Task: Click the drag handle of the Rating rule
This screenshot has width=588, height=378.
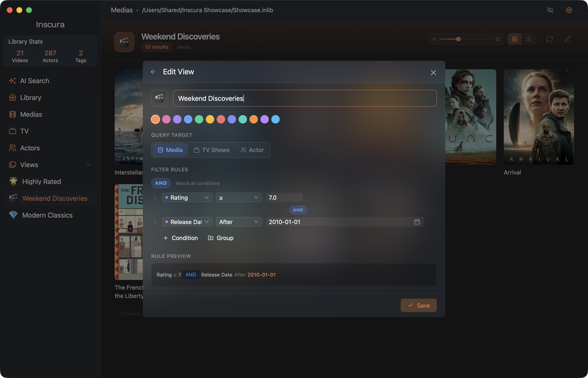Action: click(155, 198)
